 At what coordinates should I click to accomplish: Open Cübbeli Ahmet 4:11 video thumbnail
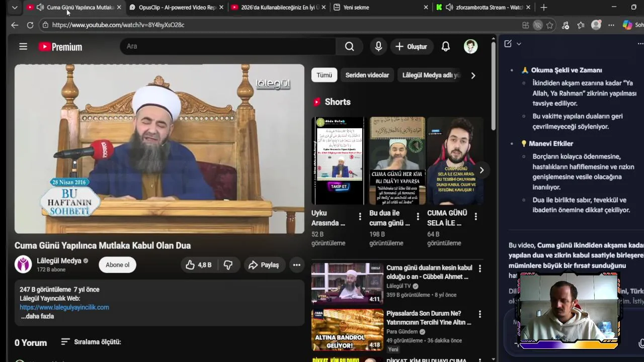pos(347,284)
